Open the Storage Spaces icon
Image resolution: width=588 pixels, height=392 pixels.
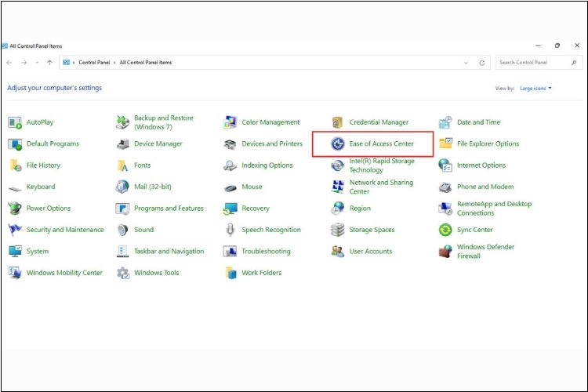pos(337,230)
